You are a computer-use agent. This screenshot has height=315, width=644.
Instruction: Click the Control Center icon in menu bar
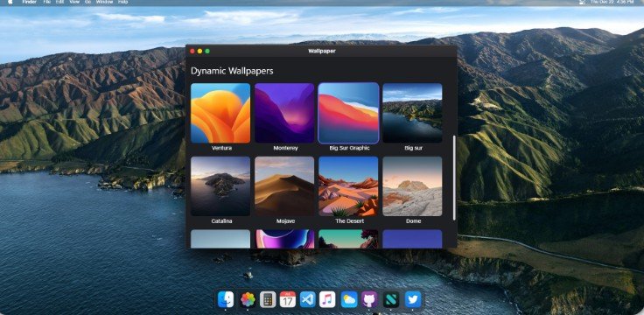coord(582,2)
